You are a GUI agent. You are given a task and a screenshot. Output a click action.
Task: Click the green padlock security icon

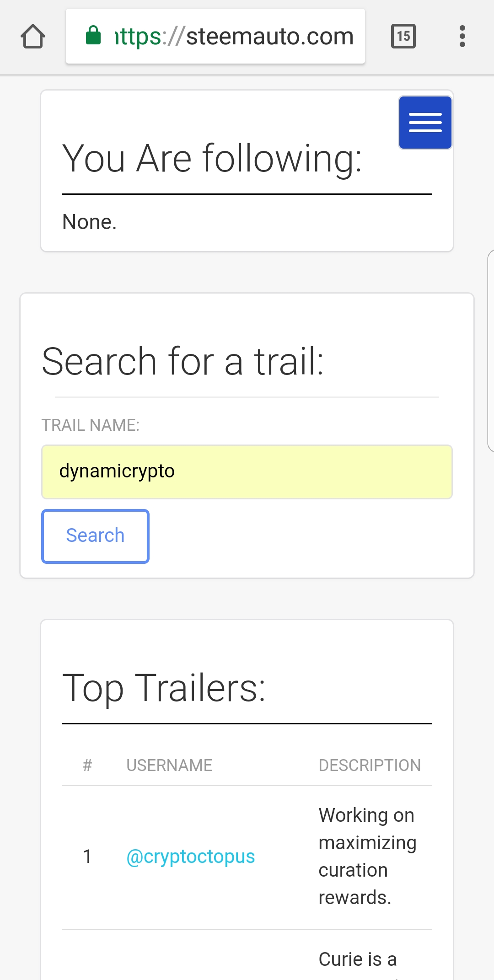93,36
